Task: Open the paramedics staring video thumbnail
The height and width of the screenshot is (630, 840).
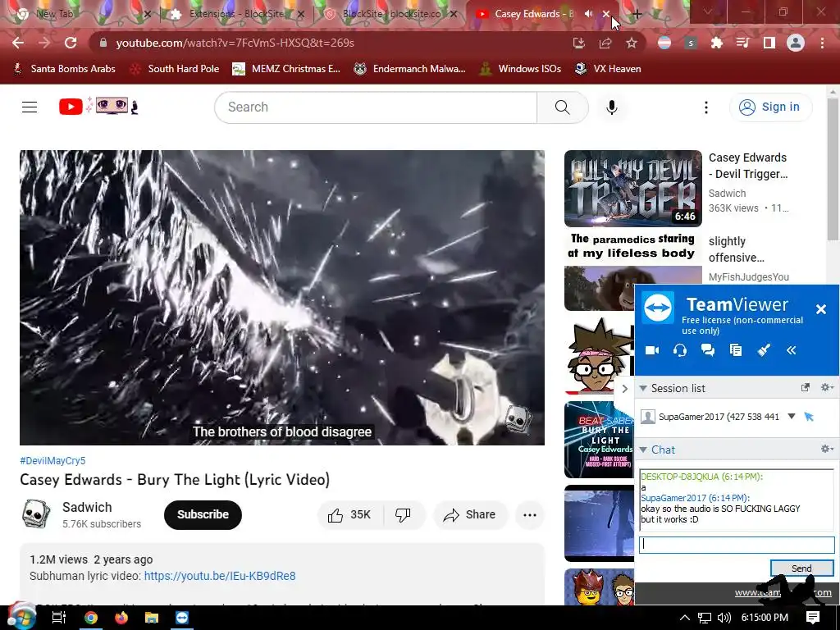Action: (632, 272)
